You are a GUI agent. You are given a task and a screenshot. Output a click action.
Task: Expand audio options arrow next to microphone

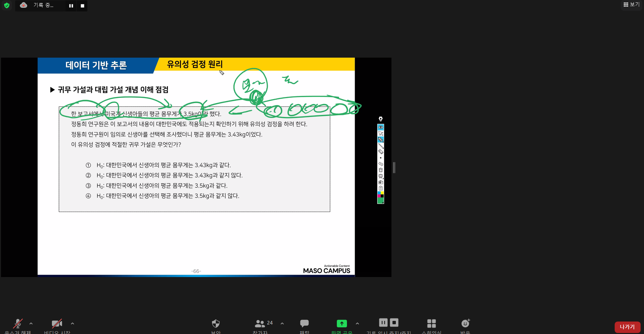click(x=31, y=324)
